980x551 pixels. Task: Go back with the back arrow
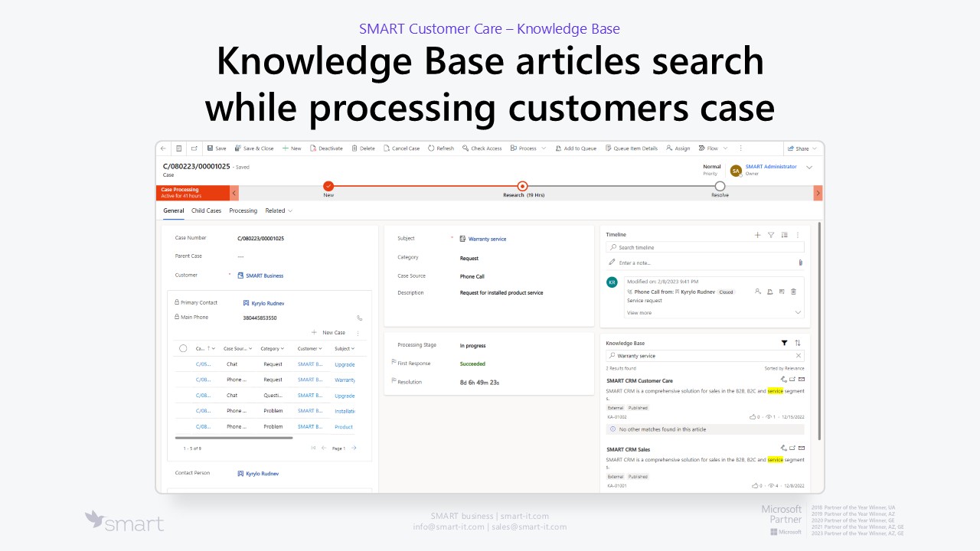pyautogui.click(x=163, y=148)
